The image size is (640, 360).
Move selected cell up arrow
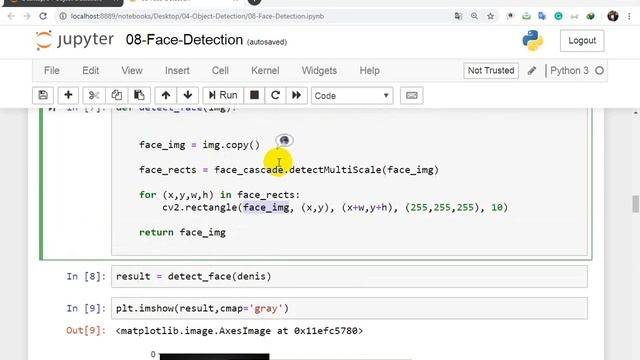(166, 96)
